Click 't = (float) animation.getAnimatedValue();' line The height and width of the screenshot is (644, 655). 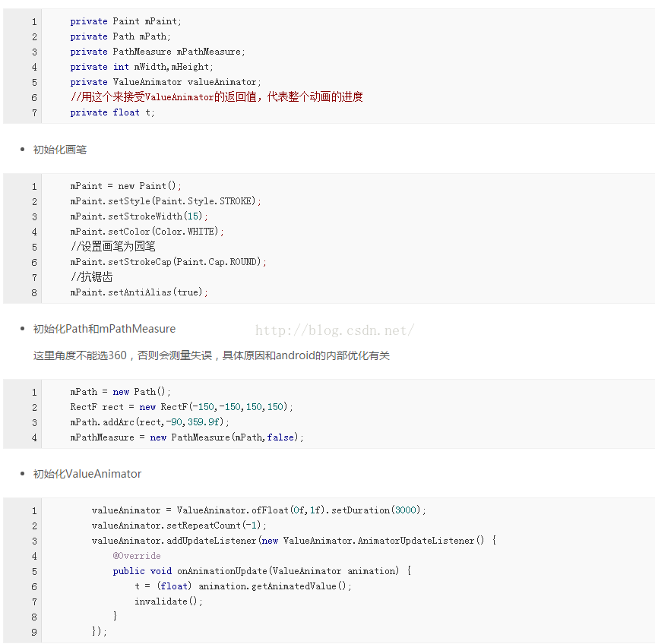[243, 586]
